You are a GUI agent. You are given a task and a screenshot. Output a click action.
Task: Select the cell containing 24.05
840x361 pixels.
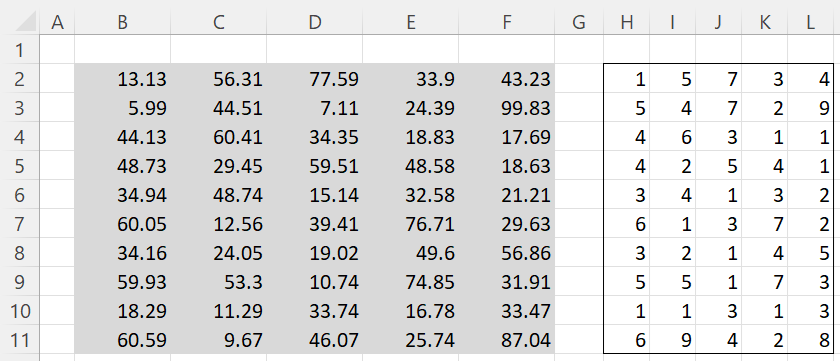point(219,252)
